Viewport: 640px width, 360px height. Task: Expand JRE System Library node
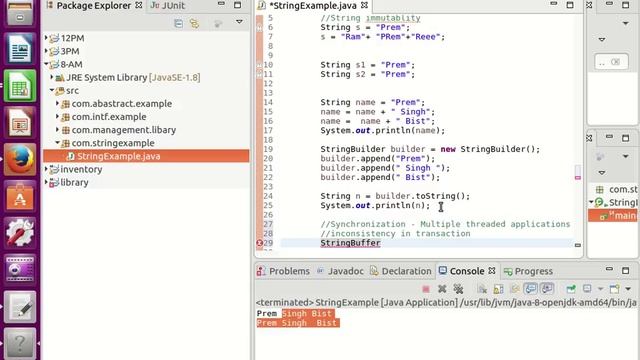click(52, 77)
